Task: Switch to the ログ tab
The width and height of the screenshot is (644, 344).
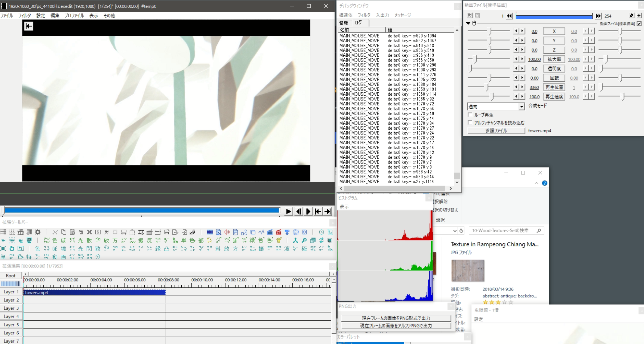Action: click(x=358, y=23)
